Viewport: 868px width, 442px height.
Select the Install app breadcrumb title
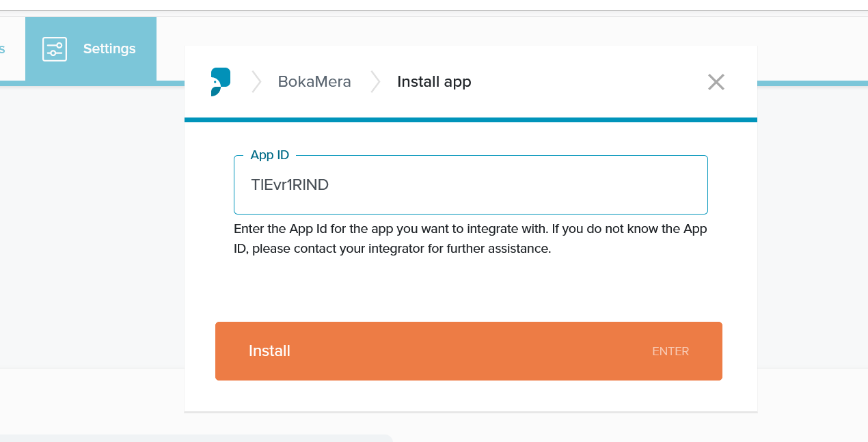pyautogui.click(x=434, y=82)
